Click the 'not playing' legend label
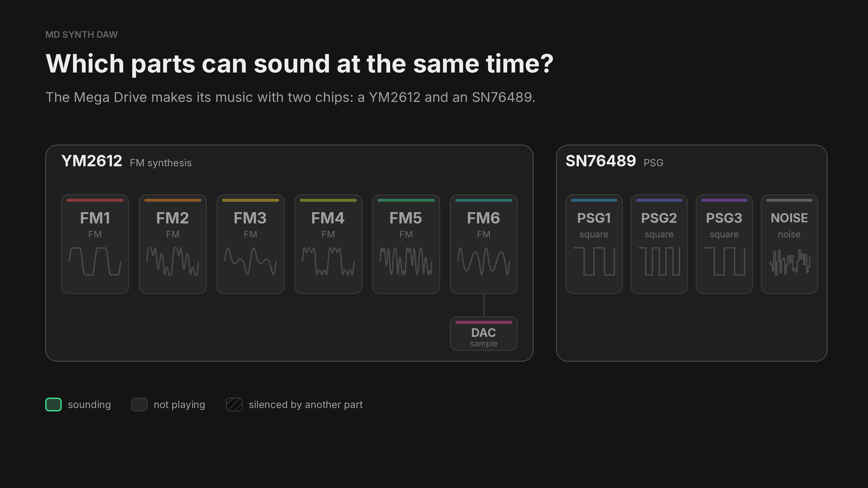This screenshot has width=868, height=488. (179, 405)
